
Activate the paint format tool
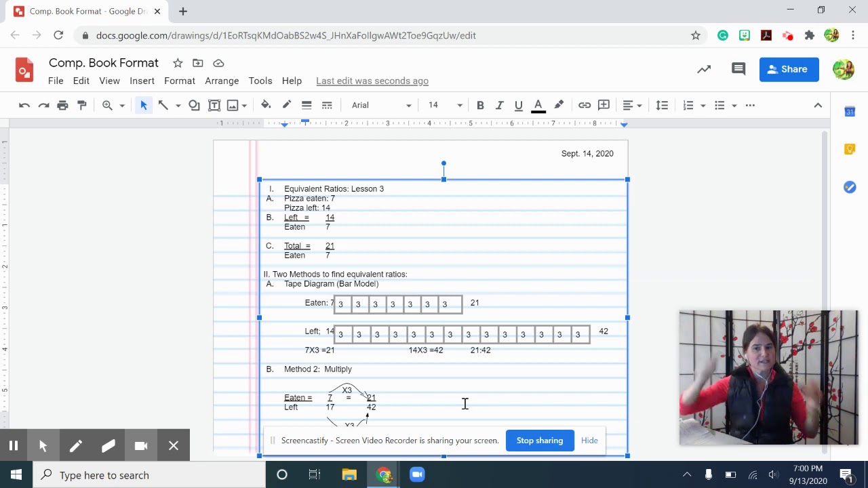[82, 105]
